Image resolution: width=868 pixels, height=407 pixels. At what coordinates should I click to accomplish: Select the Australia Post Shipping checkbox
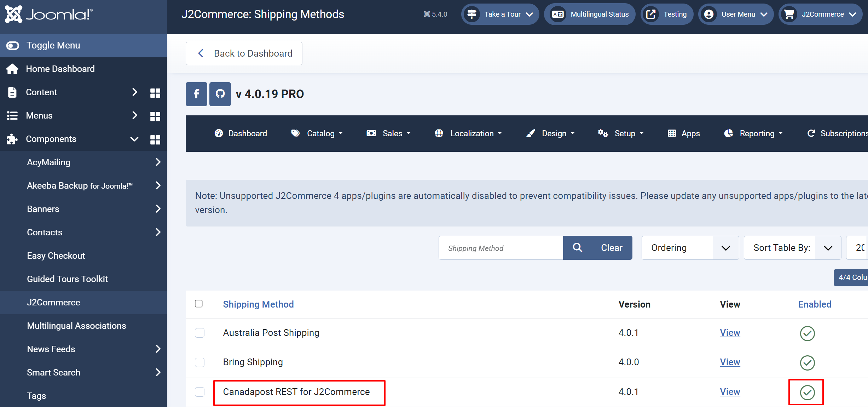coord(199,333)
